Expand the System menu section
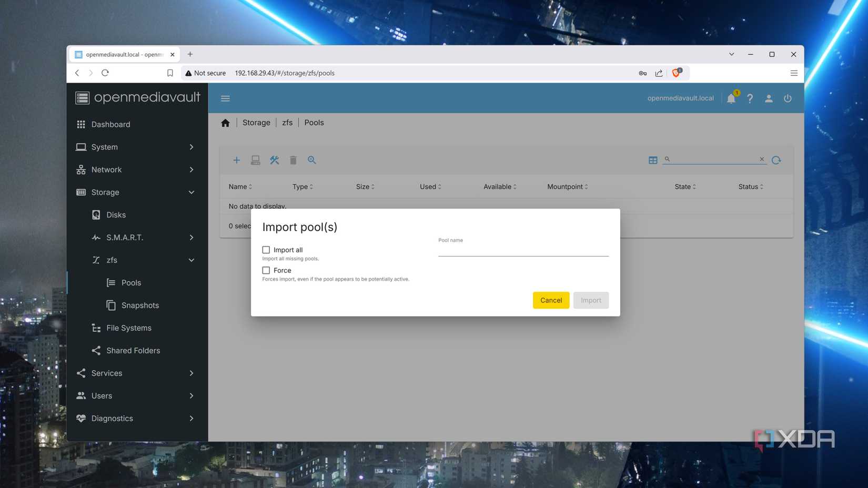 137,147
